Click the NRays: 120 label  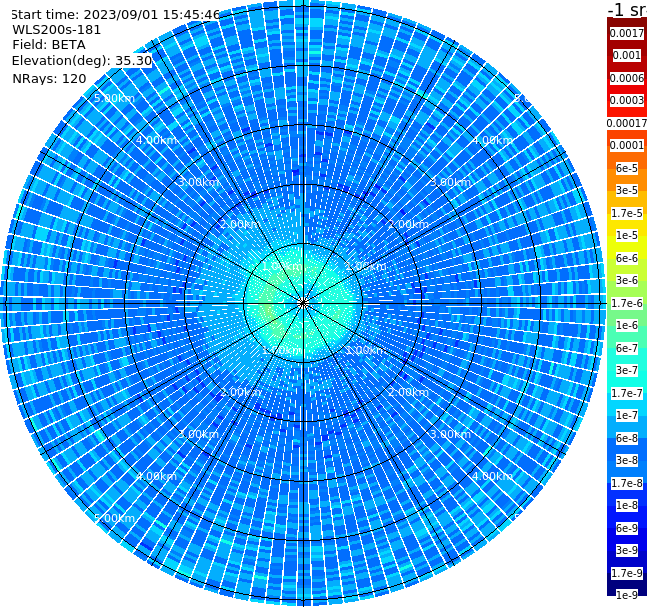[49, 78]
